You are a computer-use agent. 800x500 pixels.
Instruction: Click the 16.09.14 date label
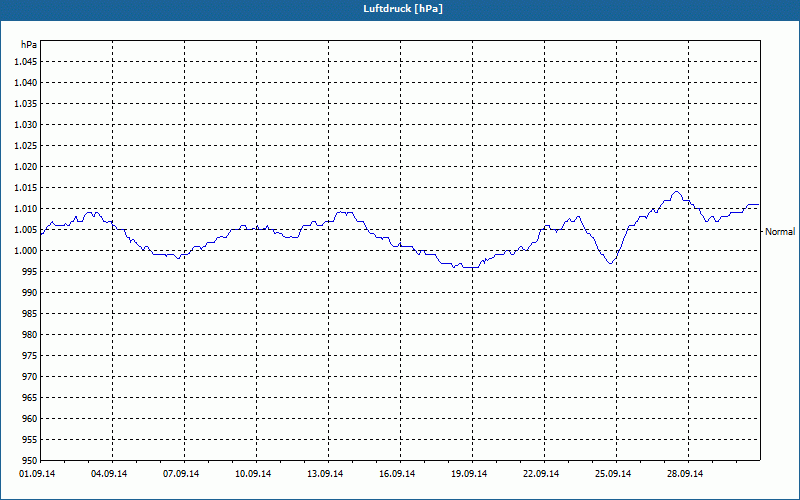(397, 474)
